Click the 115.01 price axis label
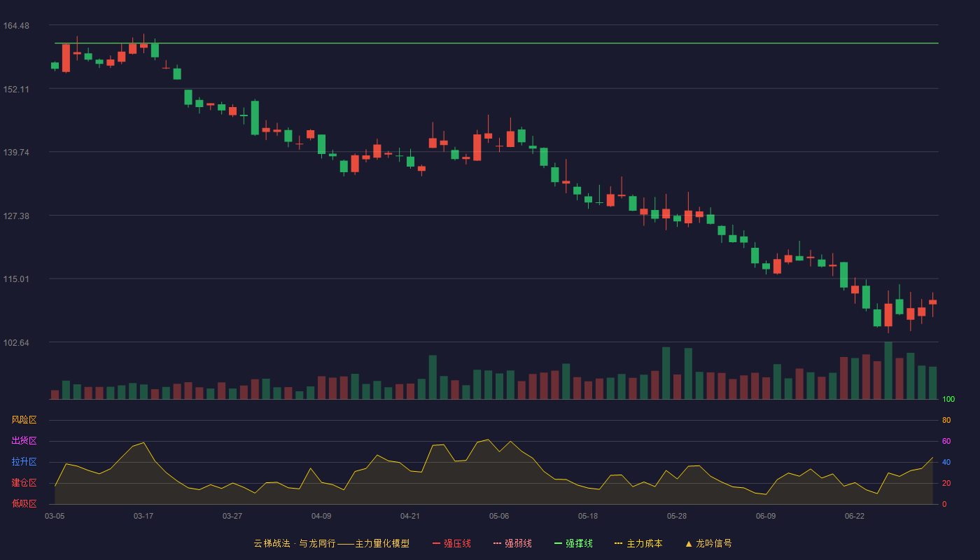980x560 pixels. 16,279
